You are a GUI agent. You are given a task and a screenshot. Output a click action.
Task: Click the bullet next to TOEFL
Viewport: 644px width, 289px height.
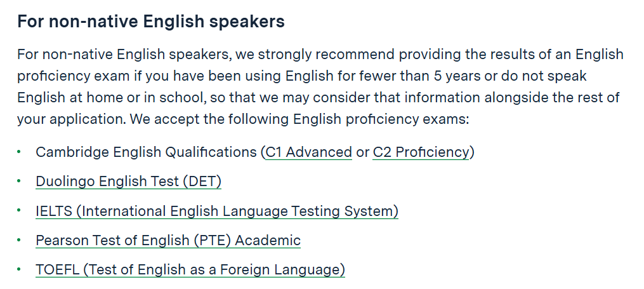tap(19, 269)
